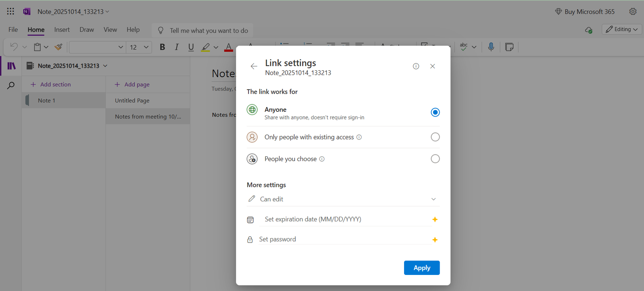Click the Dictate microphone icon

point(491,47)
